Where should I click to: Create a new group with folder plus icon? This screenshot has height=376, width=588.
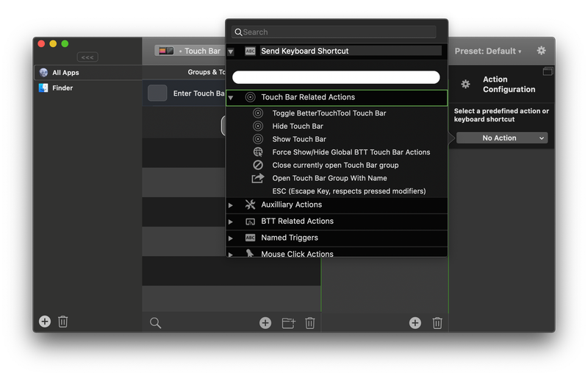point(288,323)
